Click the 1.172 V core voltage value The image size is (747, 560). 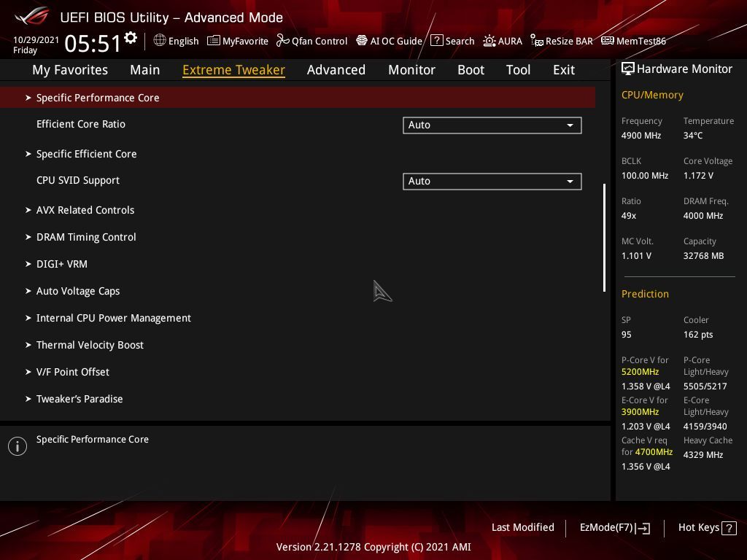[698, 176]
